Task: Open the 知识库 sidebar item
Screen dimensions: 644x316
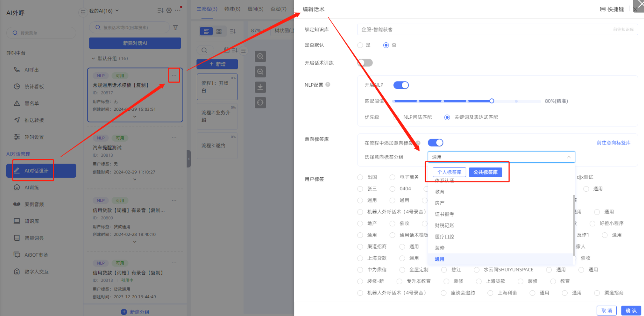Action: pos(31,221)
